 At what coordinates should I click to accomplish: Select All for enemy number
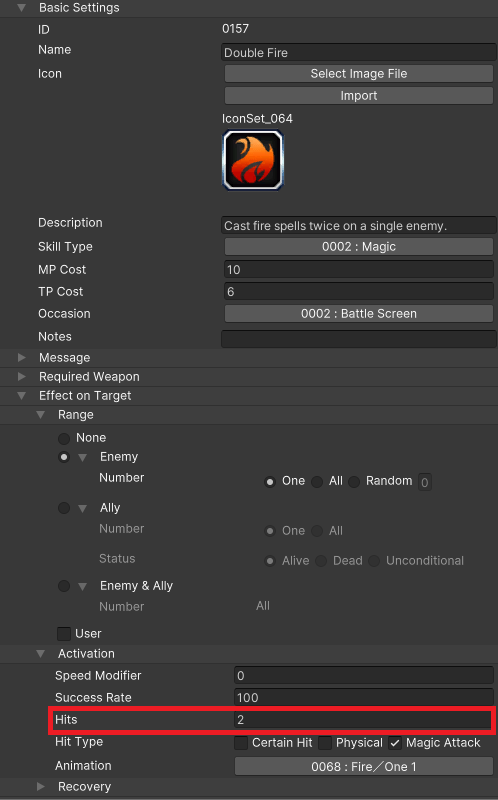(x=317, y=482)
